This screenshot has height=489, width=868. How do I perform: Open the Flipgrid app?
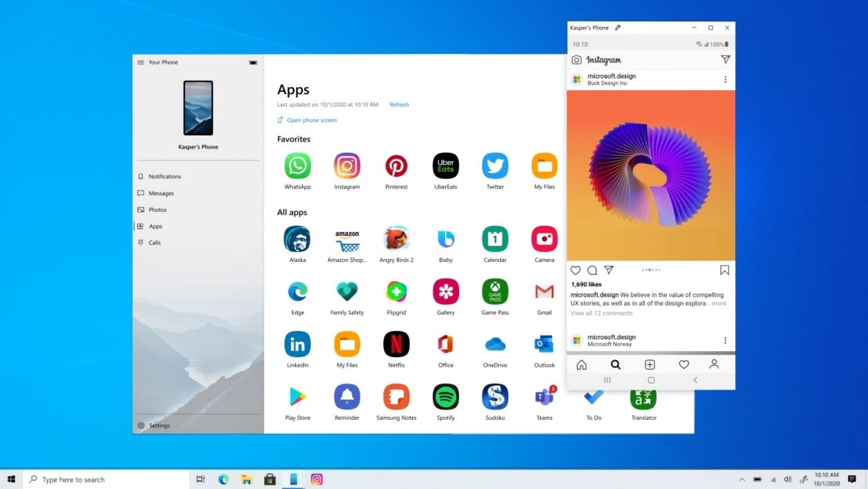click(396, 291)
